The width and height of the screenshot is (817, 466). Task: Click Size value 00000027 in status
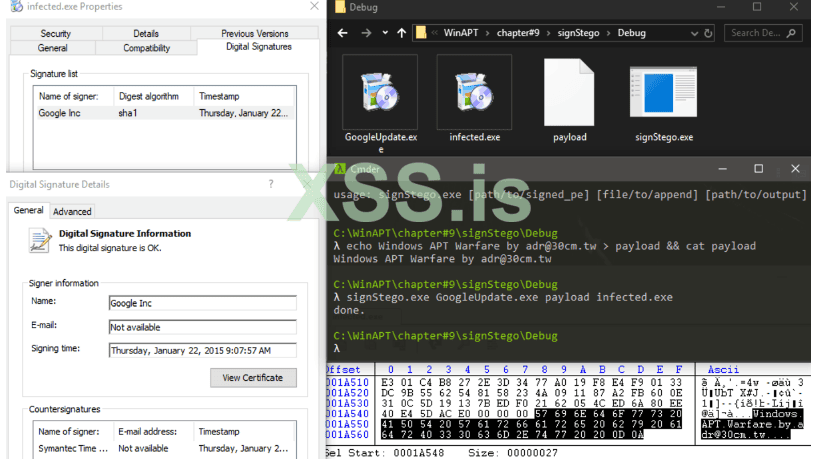[x=533, y=453]
